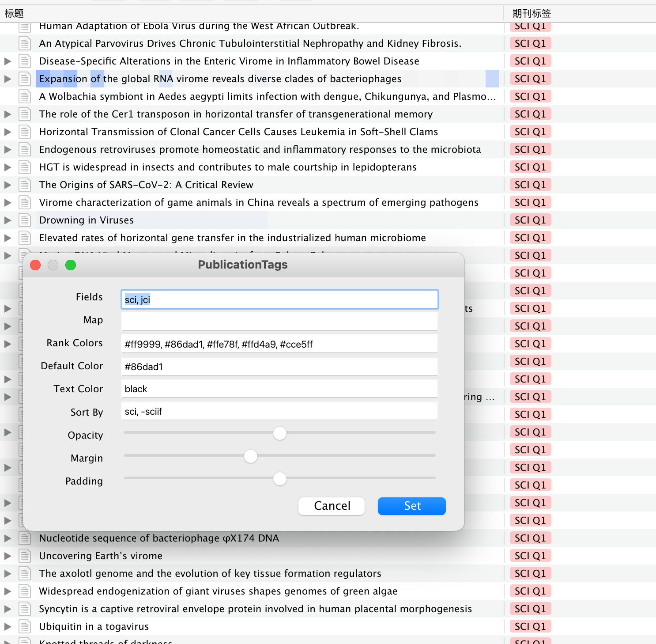This screenshot has width=656, height=644.
Task: Click document icon beside "The Origins of SARS-CoV-2"
Action: 25,185
